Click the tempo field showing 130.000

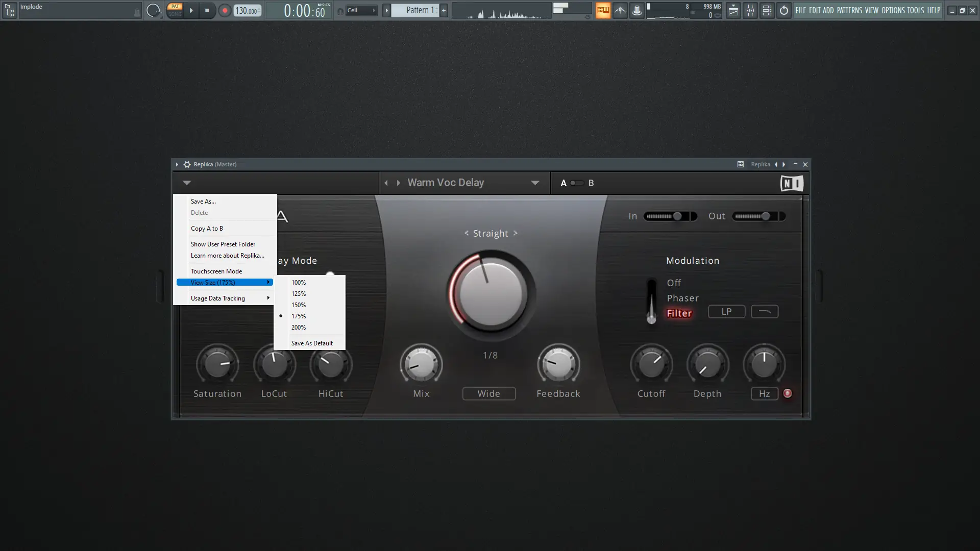(x=247, y=11)
